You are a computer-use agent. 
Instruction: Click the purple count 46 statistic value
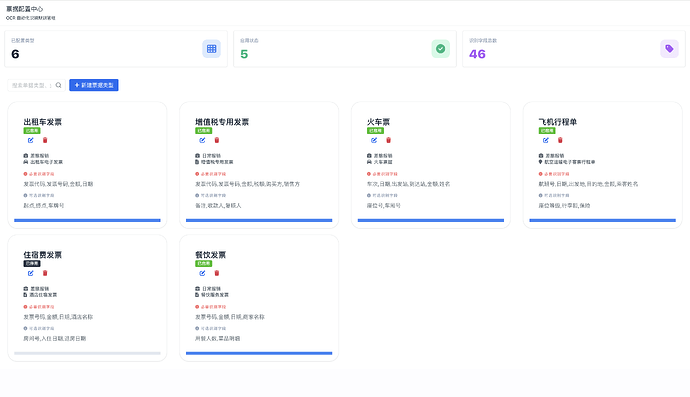tap(477, 54)
